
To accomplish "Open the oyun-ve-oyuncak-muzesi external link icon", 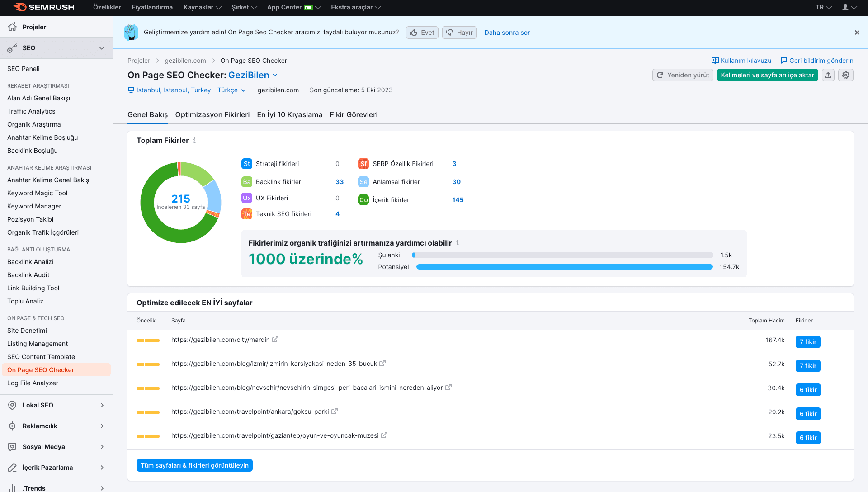I will point(384,435).
